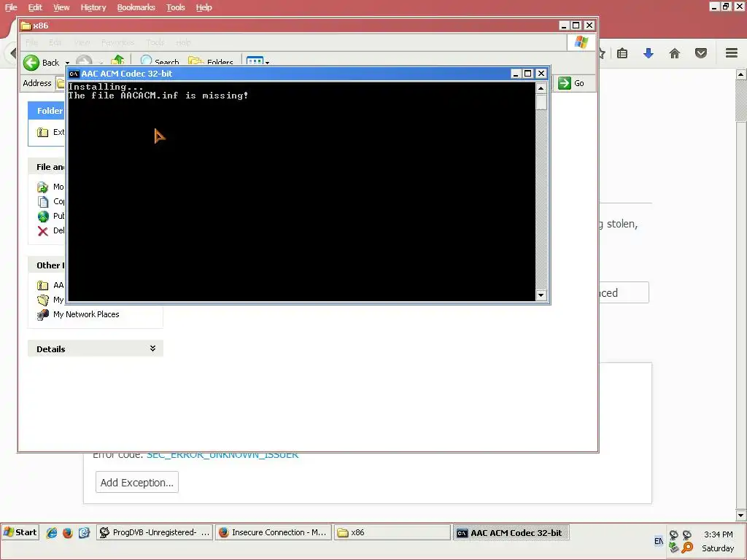This screenshot has height=560, width=747.
Task: Click third quick launch icon beside Firefox
Action: pyautogui.click(x=84, y=533)
